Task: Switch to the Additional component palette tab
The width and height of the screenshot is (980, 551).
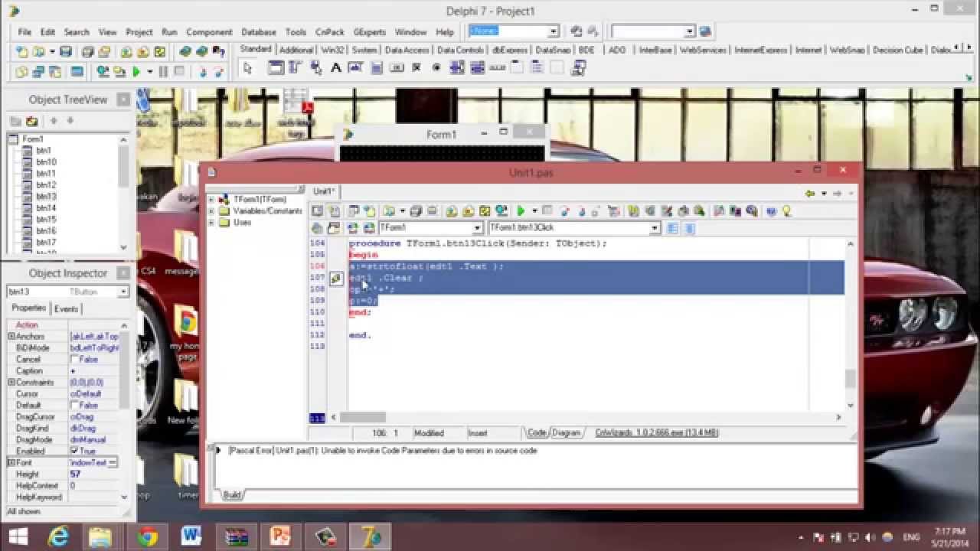Action: (x=296, y=50)
